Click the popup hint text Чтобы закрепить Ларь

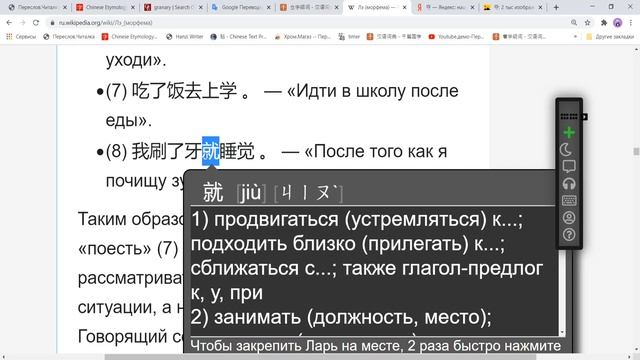coord(376,346)
